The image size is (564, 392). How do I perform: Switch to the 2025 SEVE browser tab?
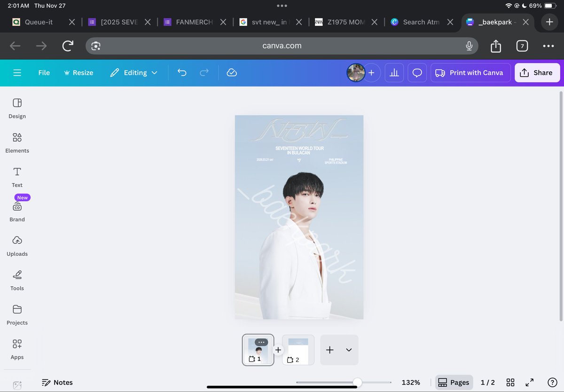click(x=118, y=22)
